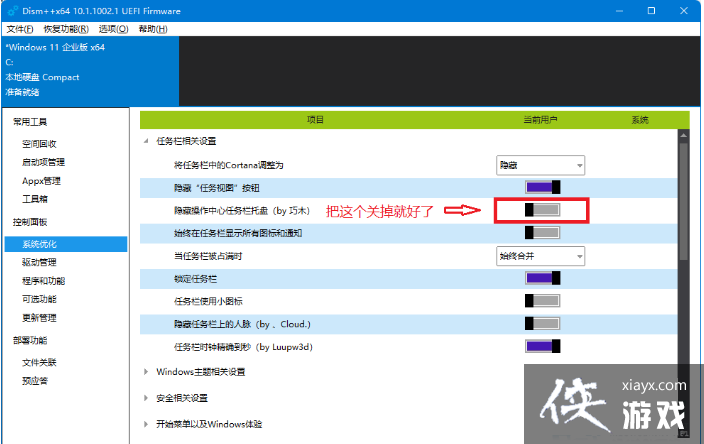Open 驱动管理 in the sidebar

(x=40, y=262)
